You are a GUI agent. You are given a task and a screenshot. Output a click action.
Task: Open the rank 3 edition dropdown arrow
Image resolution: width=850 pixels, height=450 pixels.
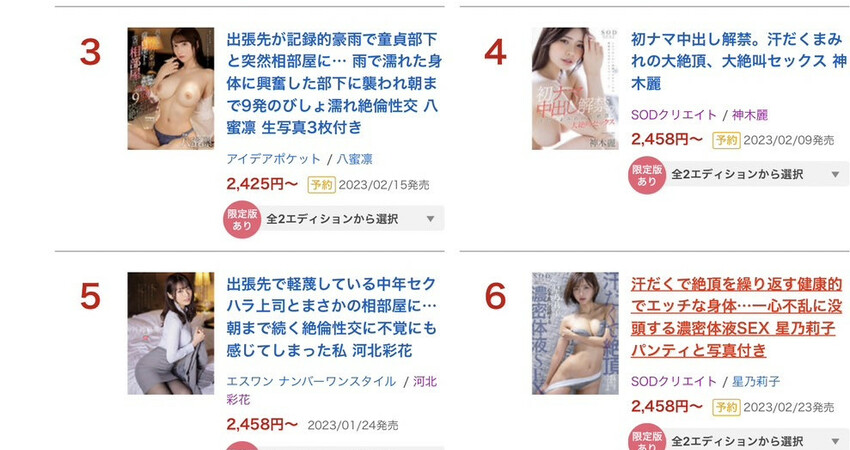[x=430, y=219]
